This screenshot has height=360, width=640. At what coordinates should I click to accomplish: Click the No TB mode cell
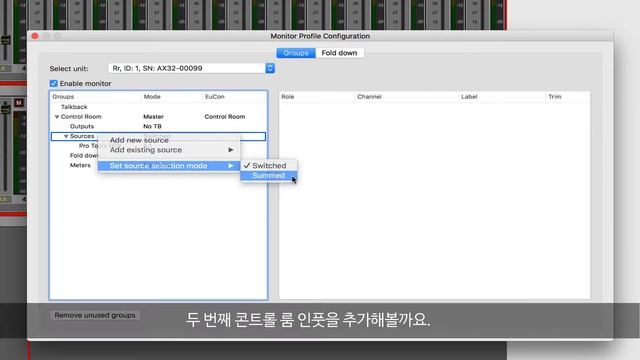click(152, 127)
